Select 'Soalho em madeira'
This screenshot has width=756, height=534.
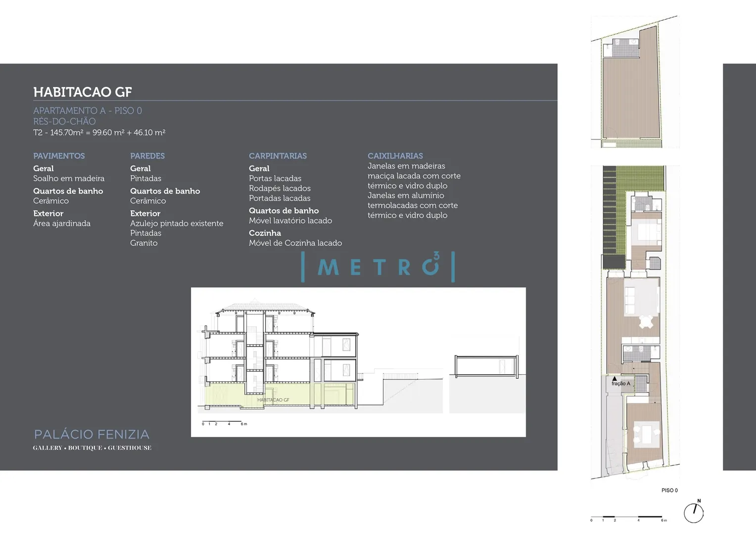[x=69, y=178]
